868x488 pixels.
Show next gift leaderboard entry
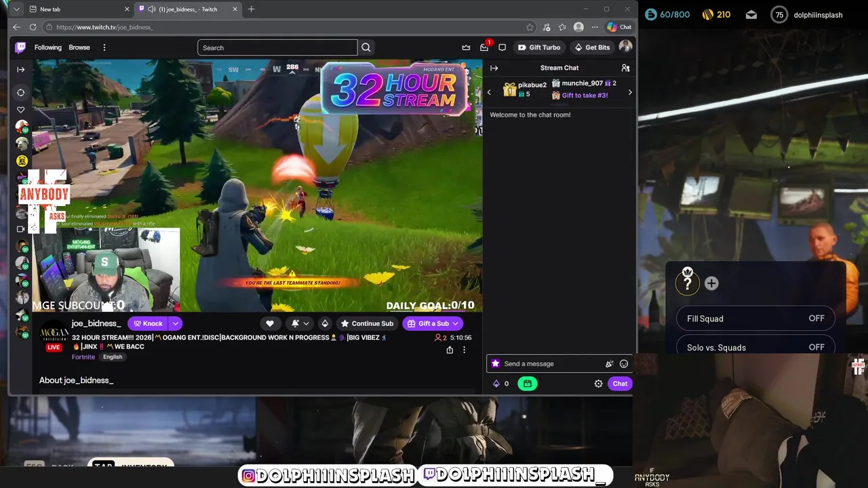tap(630, 92)
